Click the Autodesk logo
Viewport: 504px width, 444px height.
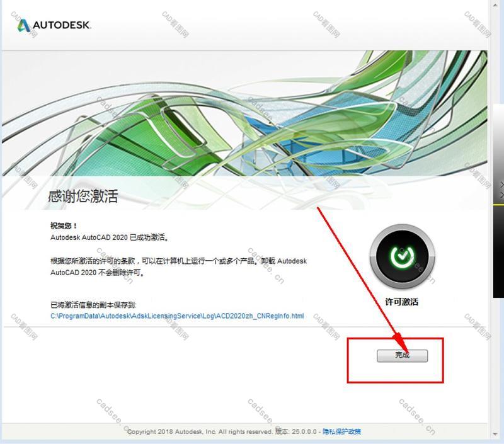click(54, 25)
